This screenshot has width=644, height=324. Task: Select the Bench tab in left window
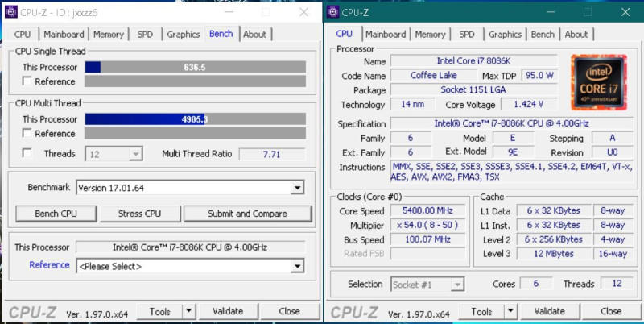[x=221, y=34]
